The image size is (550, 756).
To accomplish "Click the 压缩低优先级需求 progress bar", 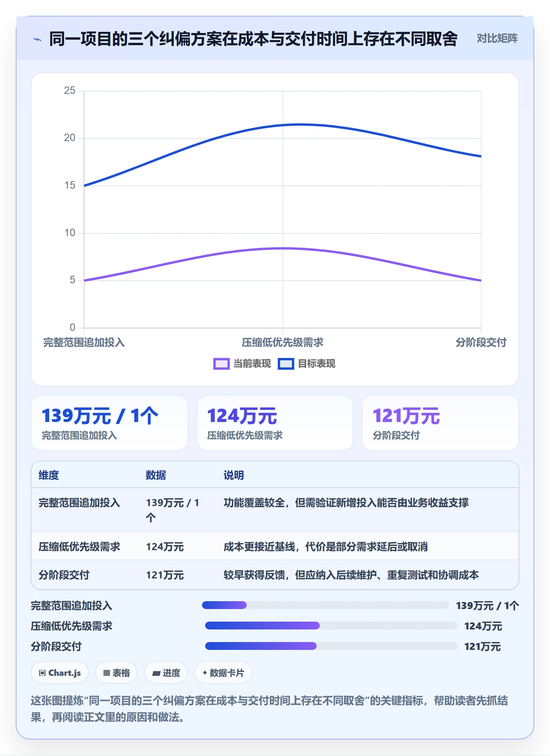I will pos(331,626).
